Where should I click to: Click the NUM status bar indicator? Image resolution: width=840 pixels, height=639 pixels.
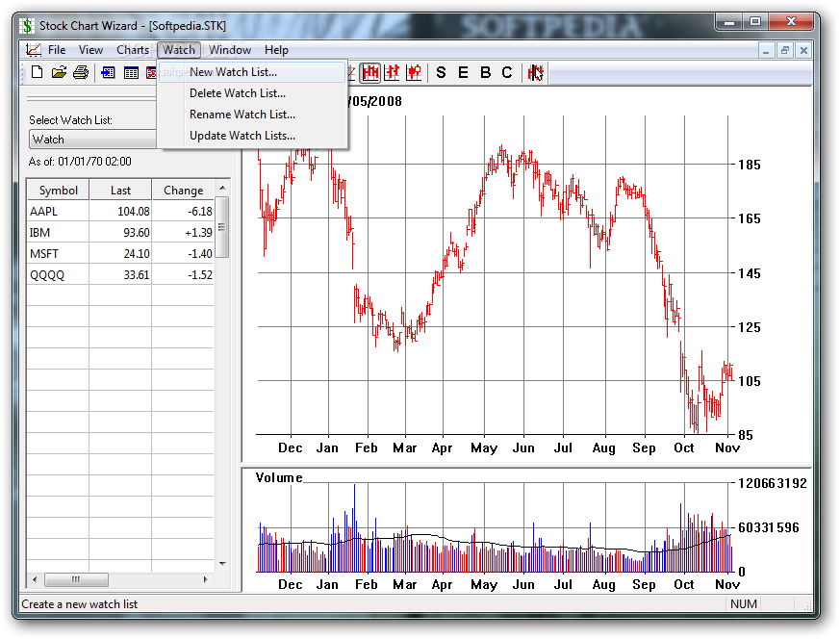point(744,604)
